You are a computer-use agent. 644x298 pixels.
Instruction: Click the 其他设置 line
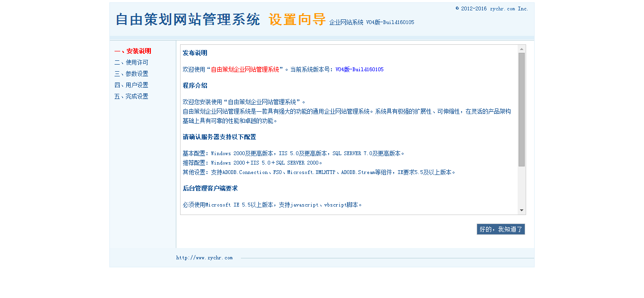(x=319, y=172)
